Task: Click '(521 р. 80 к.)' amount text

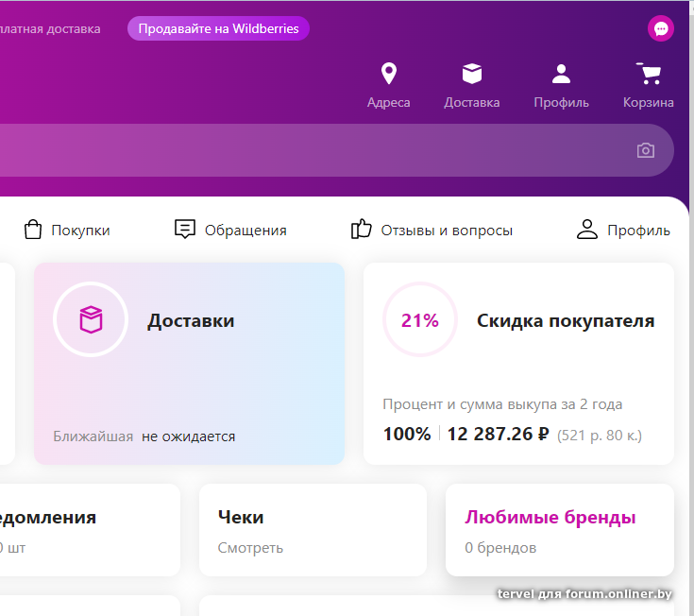Action: click(x=600, y=436)
